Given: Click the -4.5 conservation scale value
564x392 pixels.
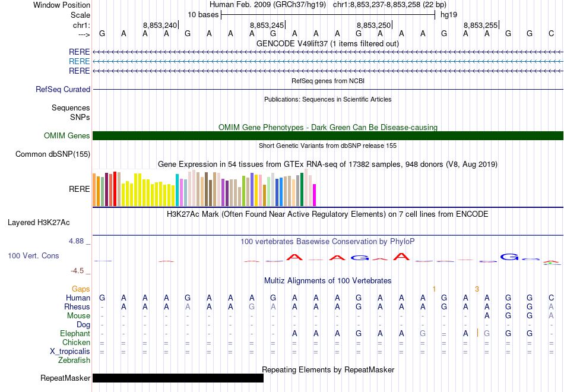Looking at the screenshot, I should tap(77, 271).
